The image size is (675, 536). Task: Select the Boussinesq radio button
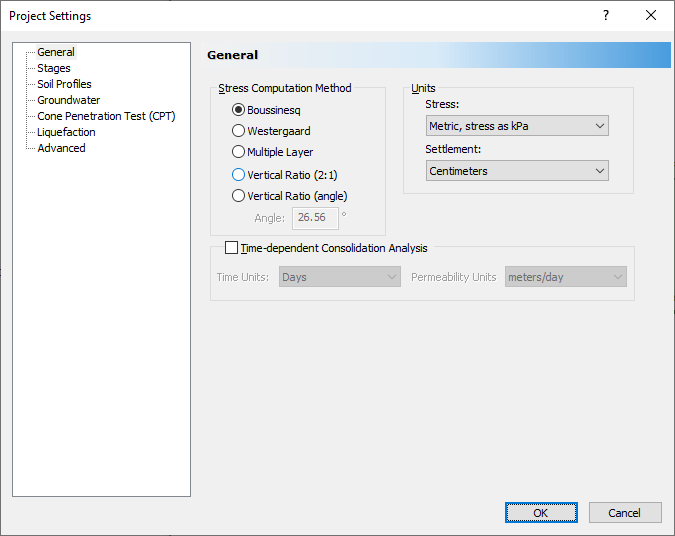239,110
